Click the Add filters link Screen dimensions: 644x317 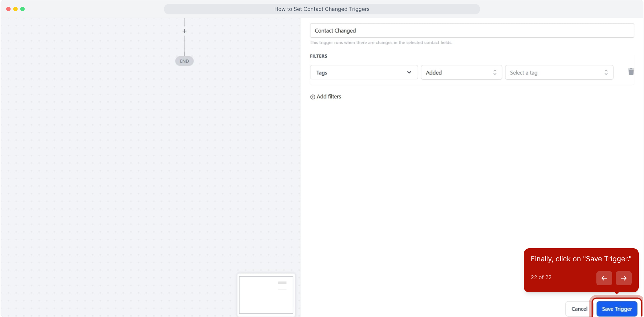pos(329,97)
